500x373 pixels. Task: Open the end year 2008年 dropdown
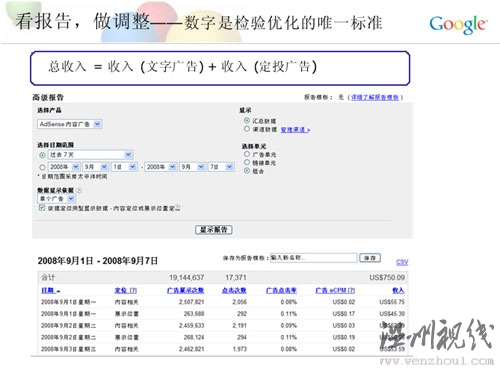click(x=161, y=167)
